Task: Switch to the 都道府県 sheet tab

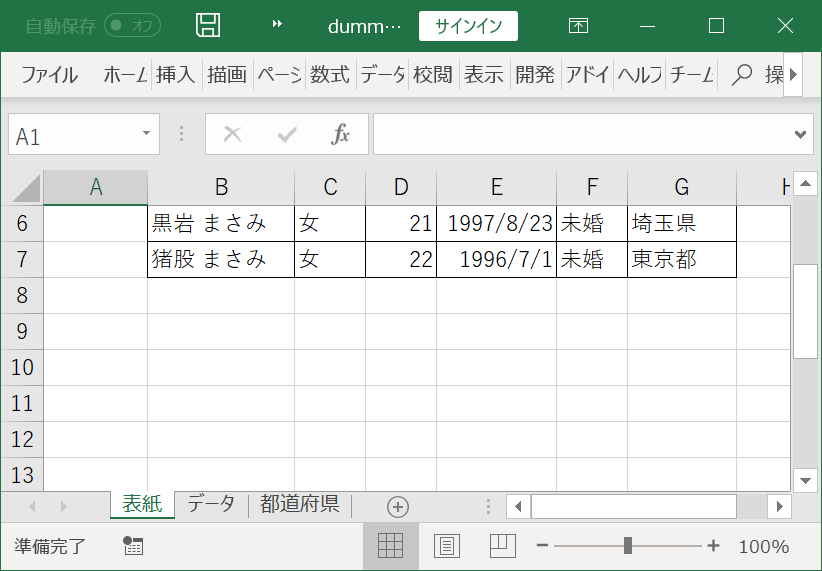Action: click(300, 504)
